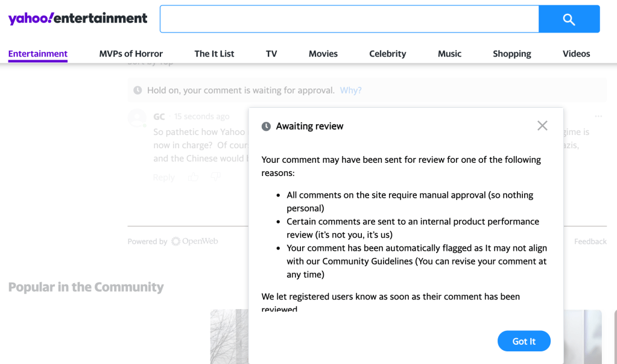The width and height of the screenshot is (617, 364).
Task: Click the Yahoo Entertainment logo
Action: click(78, 19)
